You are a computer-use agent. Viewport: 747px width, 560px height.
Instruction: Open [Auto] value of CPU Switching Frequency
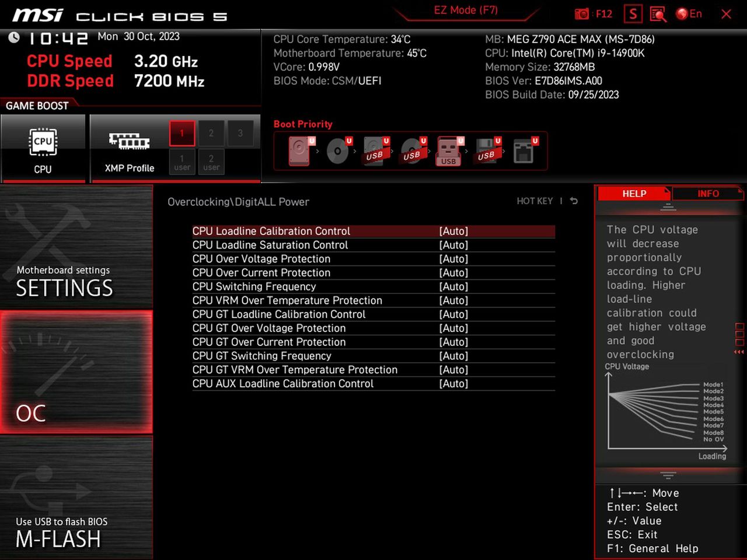tap(453, 286)
